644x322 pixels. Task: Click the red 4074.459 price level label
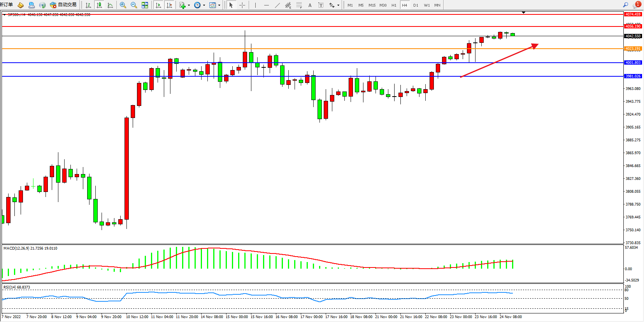tap(633, 14)
